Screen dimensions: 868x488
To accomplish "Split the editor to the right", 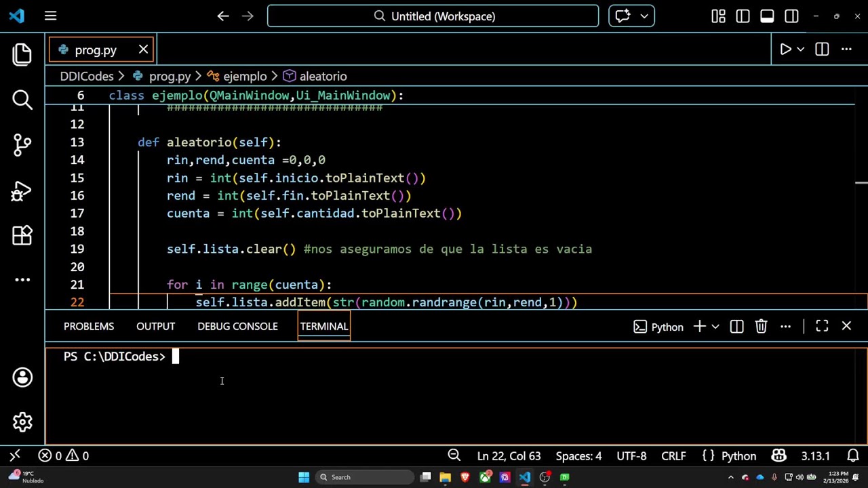I will [x=822, y=49].
